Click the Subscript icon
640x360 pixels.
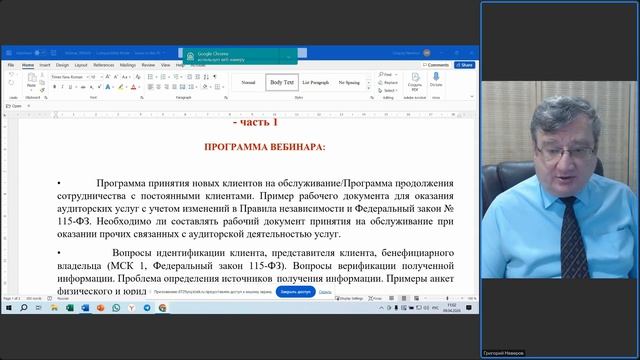pyautogui.click(x=92, y=87)
